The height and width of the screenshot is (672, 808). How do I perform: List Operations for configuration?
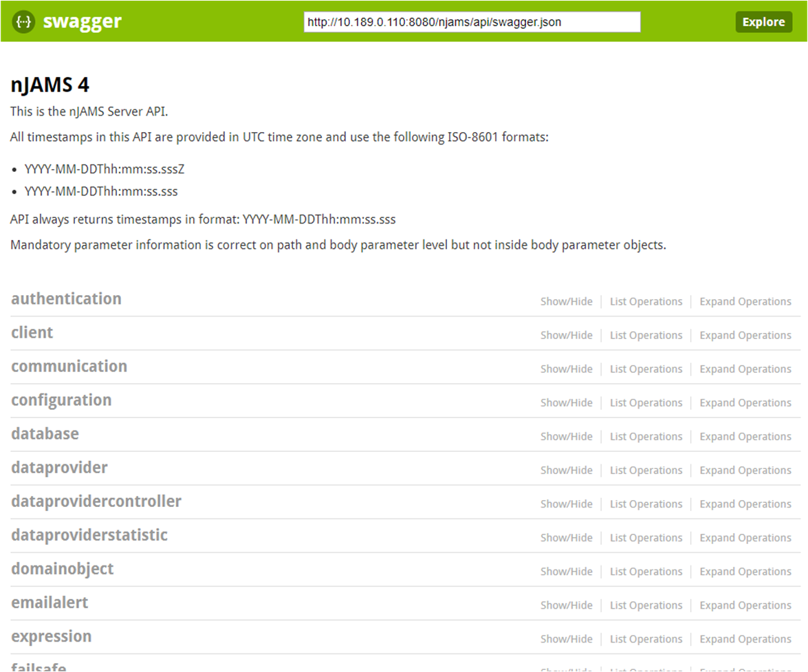(x=646, y=403)
